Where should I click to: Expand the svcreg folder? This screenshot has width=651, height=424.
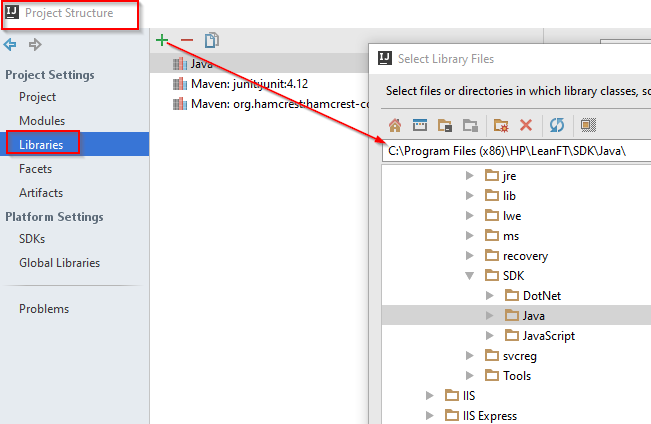pos(470,355)
